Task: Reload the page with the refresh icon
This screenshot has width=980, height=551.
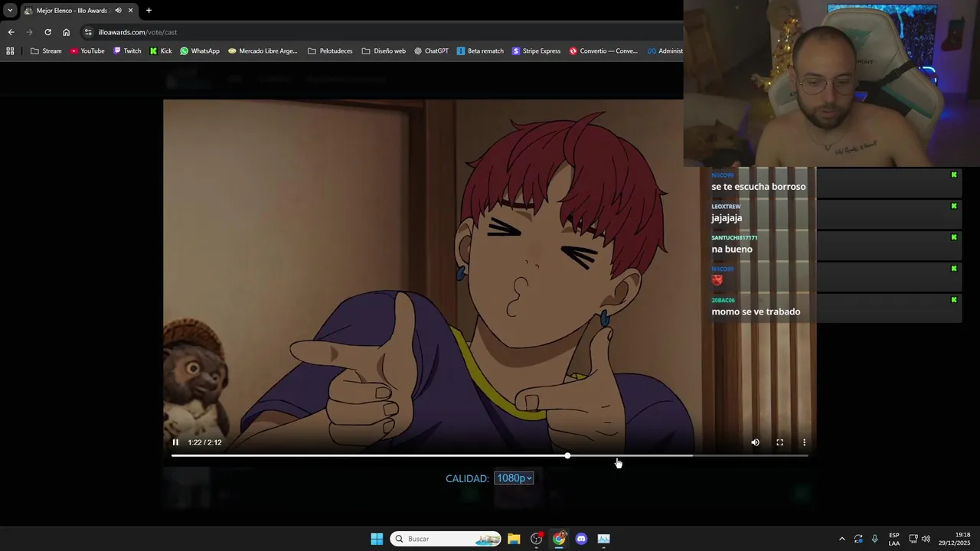Action: 47,32
